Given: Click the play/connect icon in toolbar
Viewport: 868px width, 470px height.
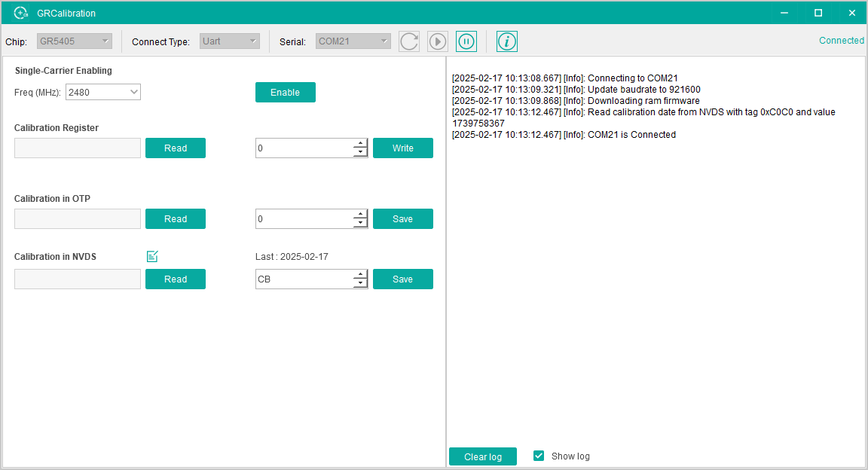Looking at the screenshot, I should coord(438,41).
